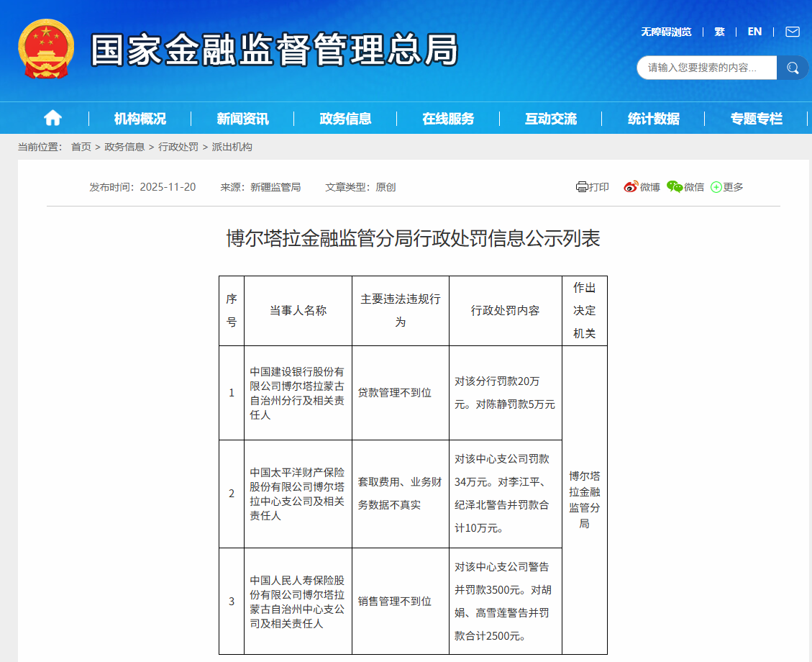
Task: Go to 首页 via the breadcrumb link
Action: coord(78,146)
